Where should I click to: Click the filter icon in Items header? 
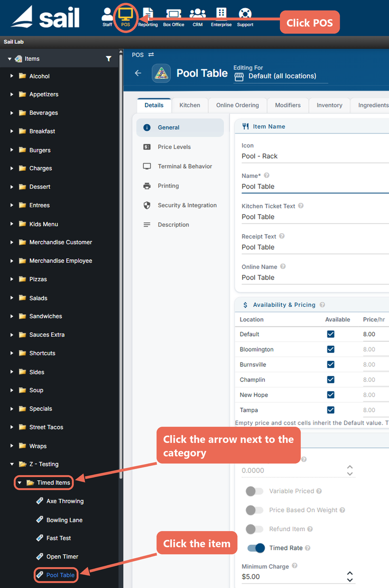[109, 59]
